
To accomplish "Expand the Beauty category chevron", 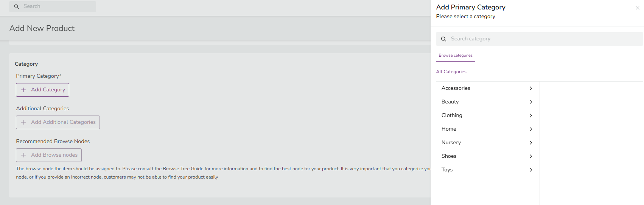I will (x=531, y=102).
